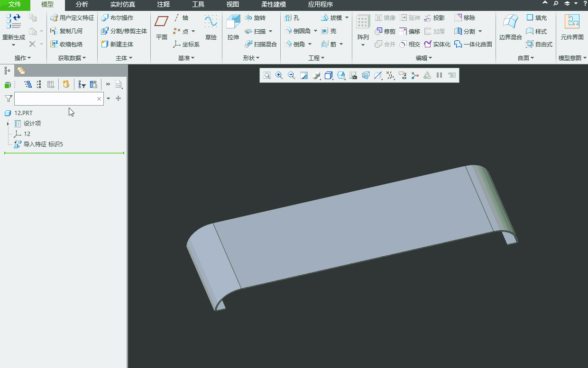Open the model tree search filter dropdown arrow

click(108, 99)
